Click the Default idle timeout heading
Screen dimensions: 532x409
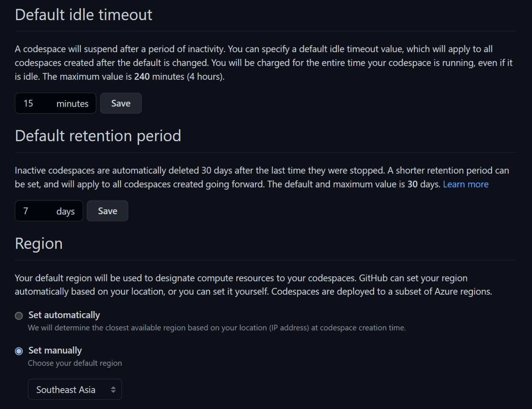[x=84, y=15]
